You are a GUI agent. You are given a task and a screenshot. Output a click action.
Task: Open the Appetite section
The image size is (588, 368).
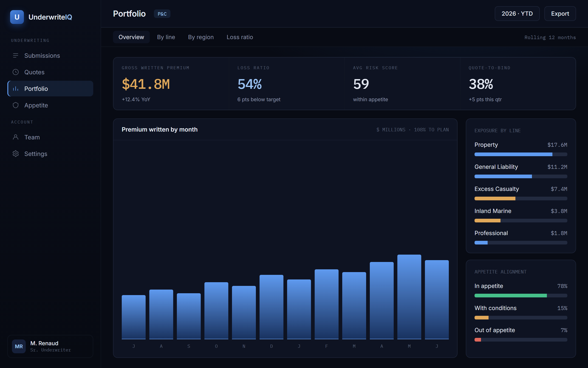click(x=50, y=105)
